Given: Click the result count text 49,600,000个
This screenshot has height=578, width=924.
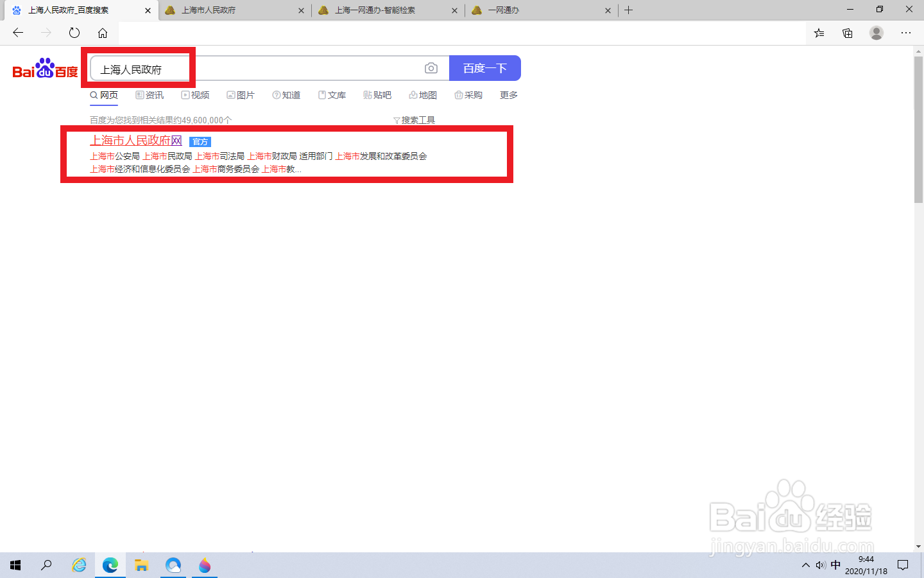Looking at the screenshot, I should coord(207,120).
